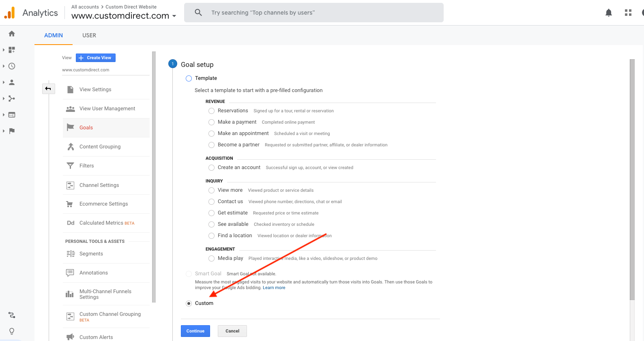Click the notifications bell icon
The width and height of the screenshot is (644, 341).
(x=609, y=13)
